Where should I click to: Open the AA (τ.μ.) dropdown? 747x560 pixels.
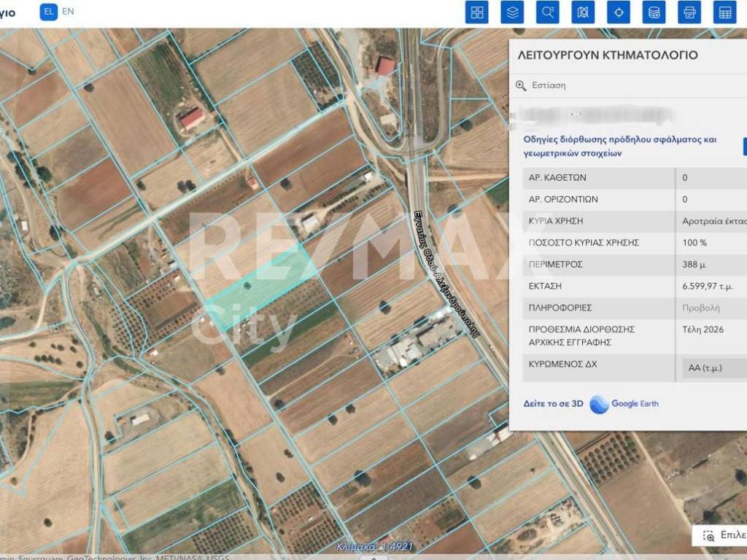[x=711, y=368]
